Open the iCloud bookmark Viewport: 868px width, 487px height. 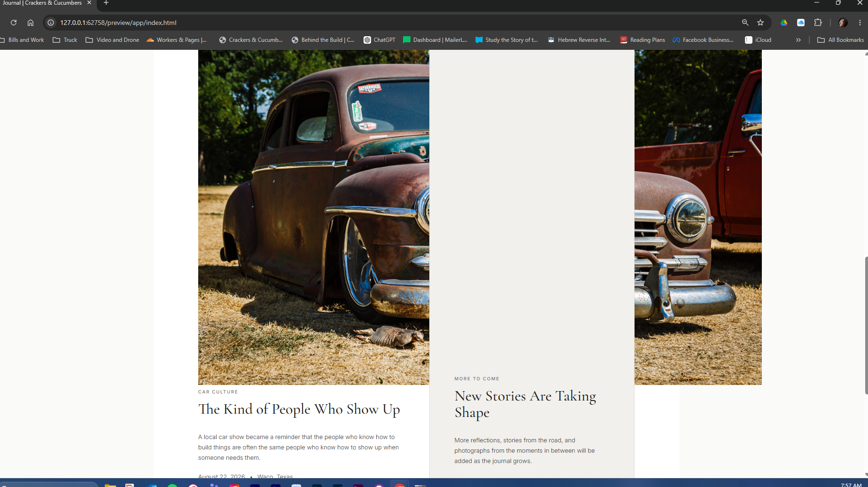(758, 40)
